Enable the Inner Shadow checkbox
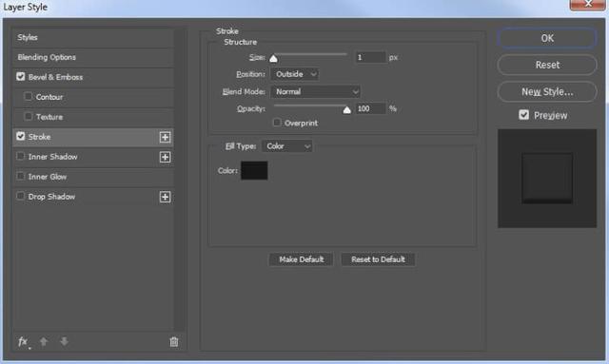The height and width of the screenshot is (364, 609). tap(20, 156)
